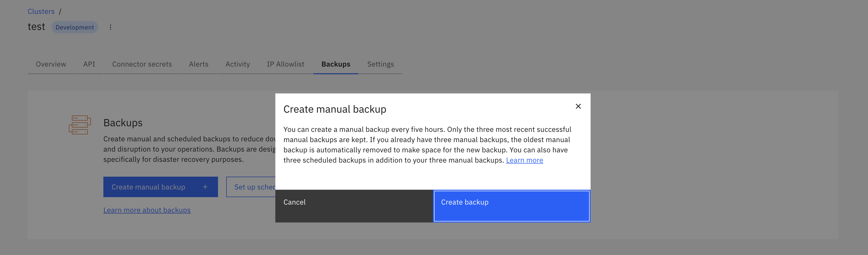Go back to Clusters via breadcrumb

[x=41, y=12]
